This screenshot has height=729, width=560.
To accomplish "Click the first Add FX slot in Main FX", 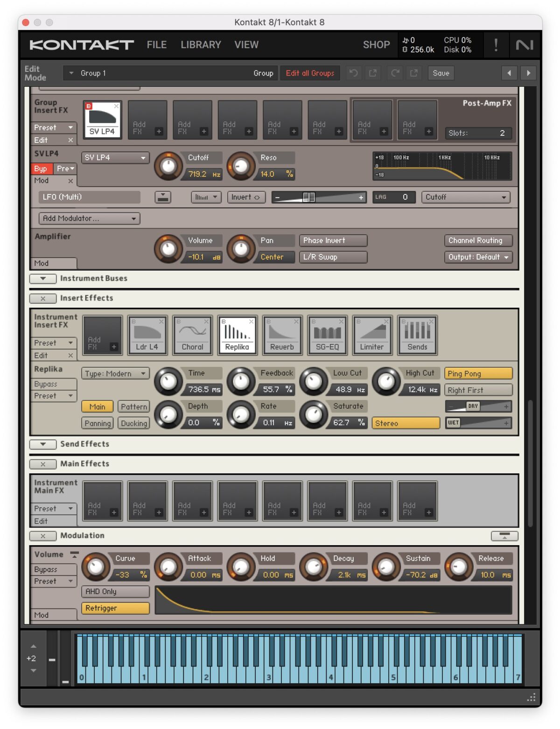I will (x=103, y=501).
